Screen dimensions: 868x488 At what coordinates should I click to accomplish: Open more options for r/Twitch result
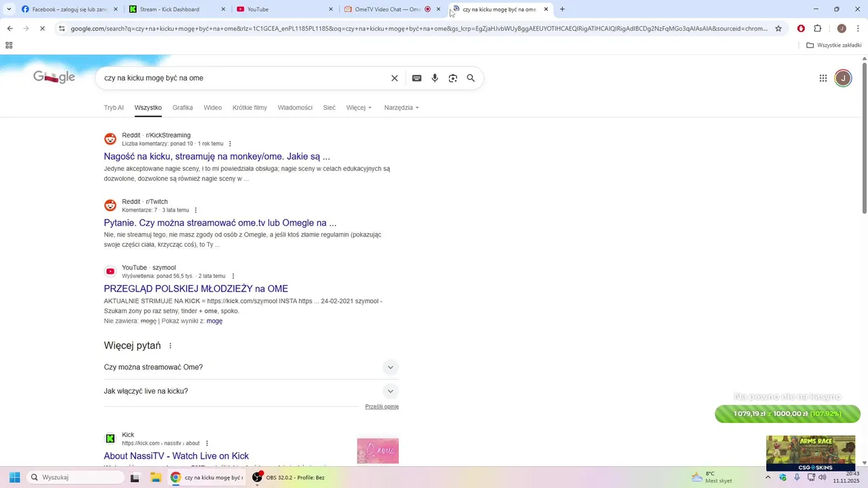click(196, 210)
